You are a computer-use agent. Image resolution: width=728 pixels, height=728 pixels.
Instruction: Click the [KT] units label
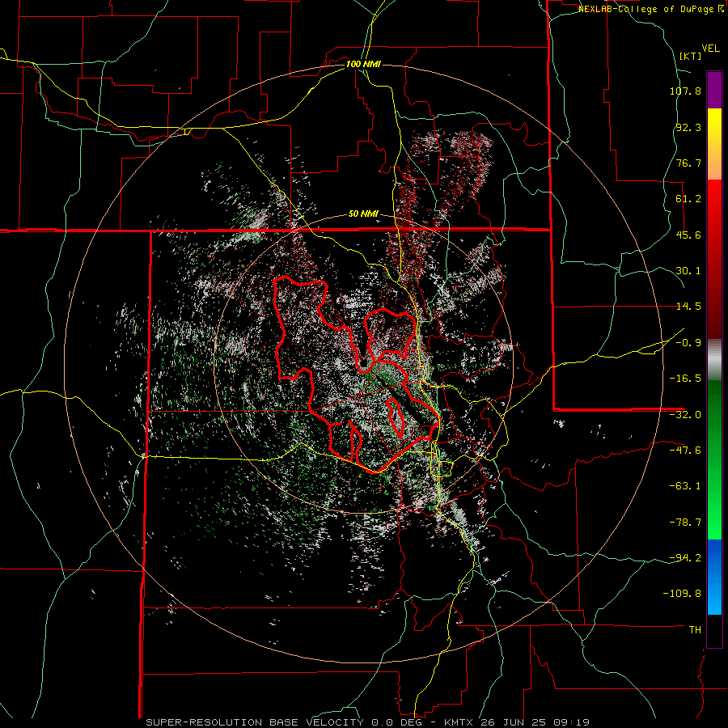(x=690, y=56)
